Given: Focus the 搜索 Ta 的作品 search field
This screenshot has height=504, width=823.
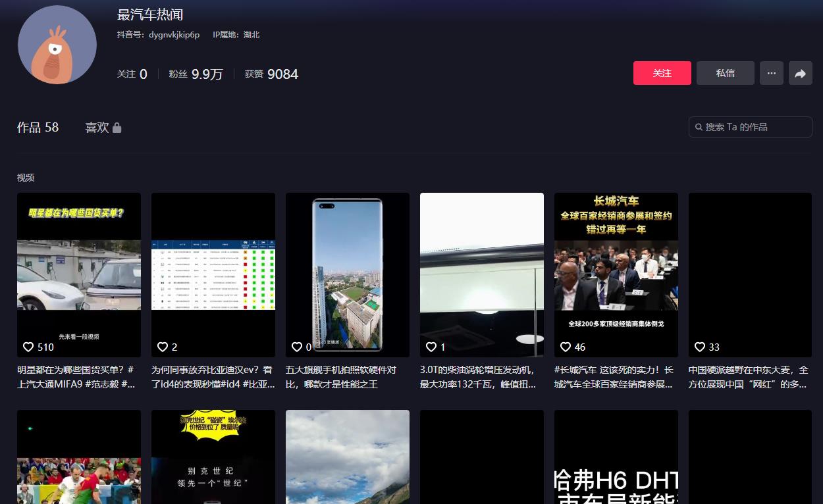Looking at the screenshot, I should (751, 127).
